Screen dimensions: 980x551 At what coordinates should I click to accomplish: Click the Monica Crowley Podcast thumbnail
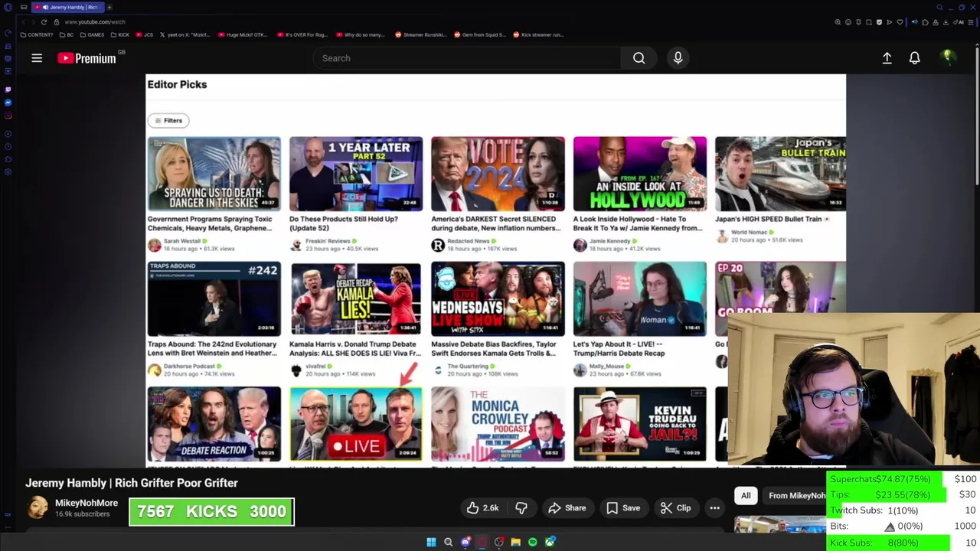pos(498,424)
